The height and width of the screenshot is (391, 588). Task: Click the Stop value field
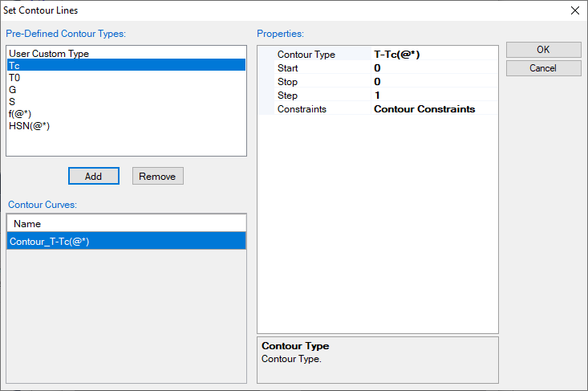click(x=433, y=82)
